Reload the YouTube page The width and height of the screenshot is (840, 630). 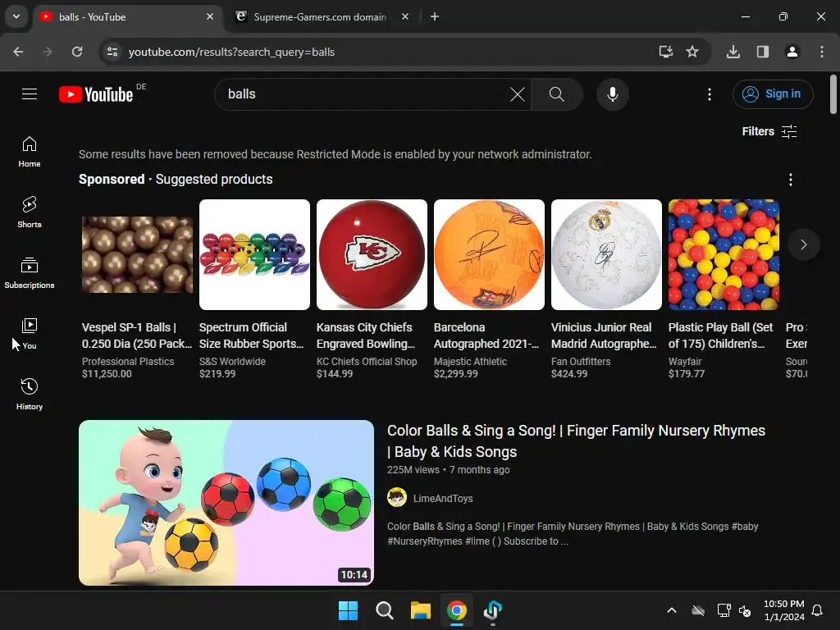pyautogui.click(x=77, y=52)
